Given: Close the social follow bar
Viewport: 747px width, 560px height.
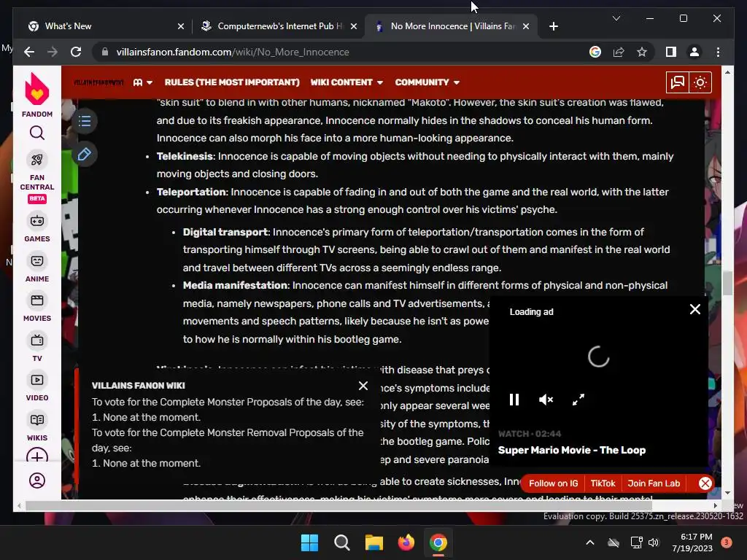Looking at the screenshot, I should [705, 483].
